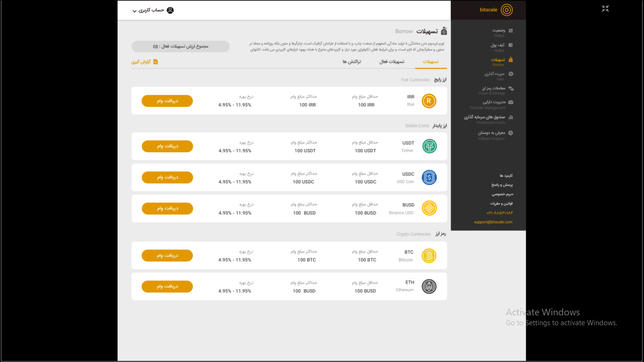Open the Affiliate Program page

click(x=492, y=135)
